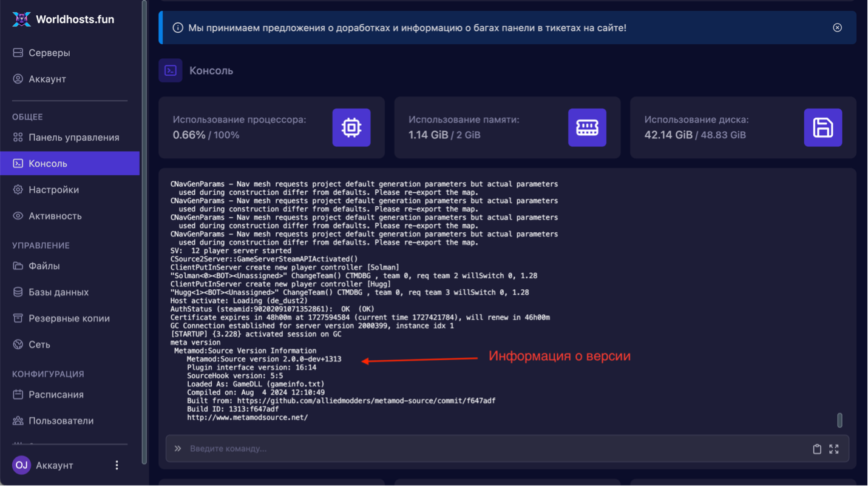The height and width of the screenshot is (487, 868).
Task: Navigate to Базы данных
Action: click(58, 292)
